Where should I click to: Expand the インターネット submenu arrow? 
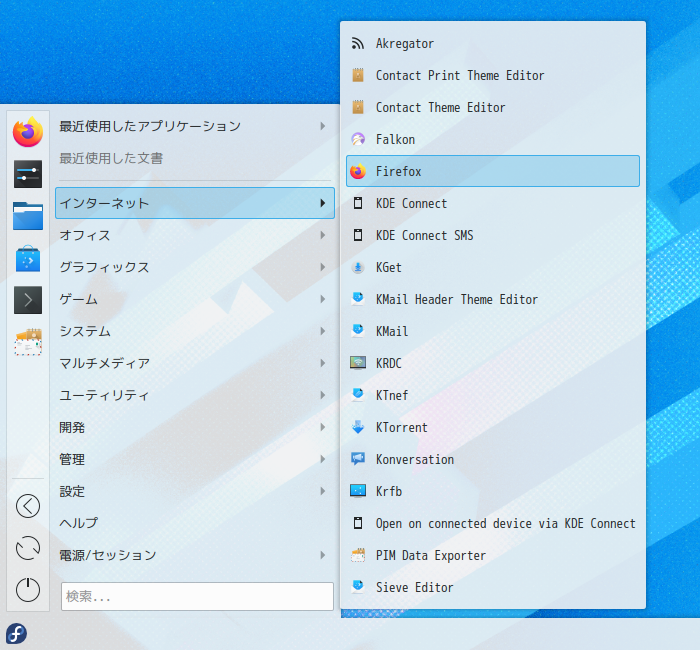click(323, 203)
